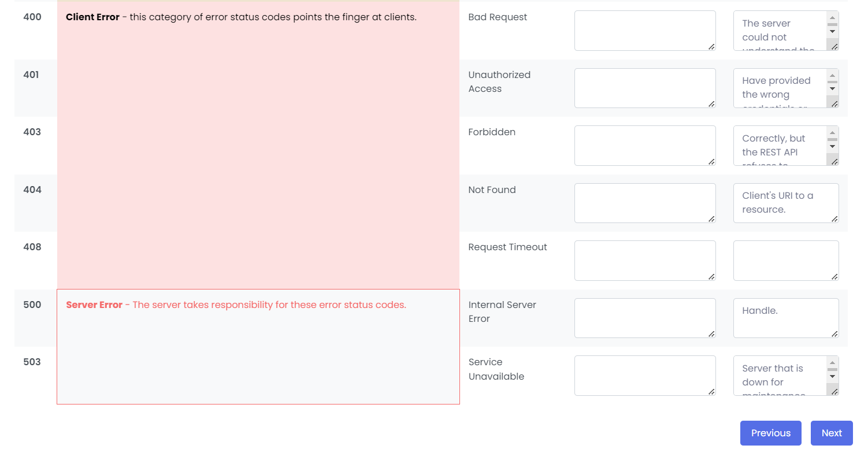Click scroll up arrow in Bad Request description

pos(832,18)
